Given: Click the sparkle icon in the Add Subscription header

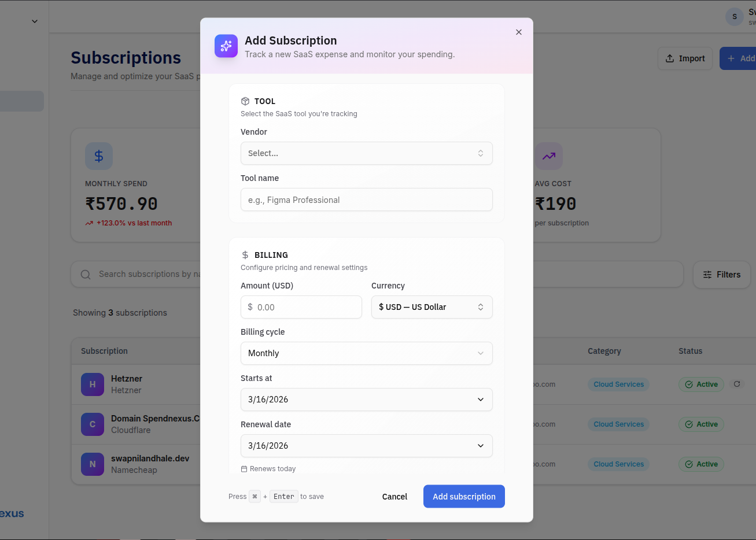Looking at the screenshot, I should (x=226, y=46).
